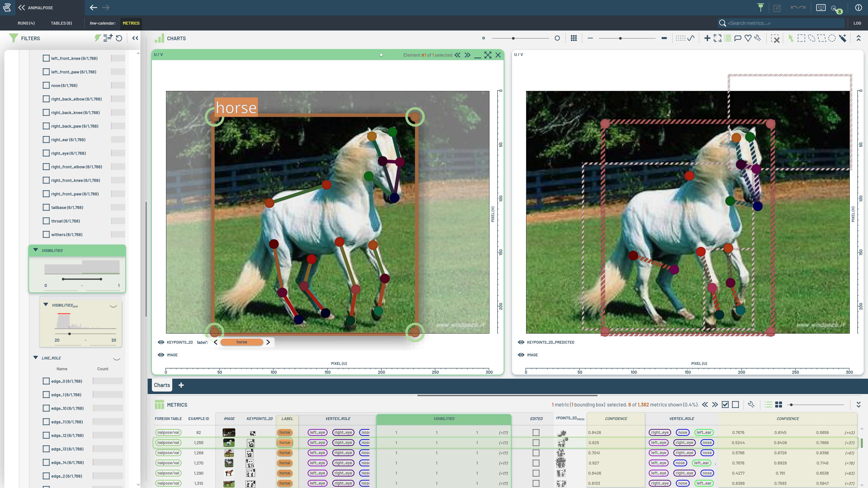Go to next label with right chevron

click(268, 342)
